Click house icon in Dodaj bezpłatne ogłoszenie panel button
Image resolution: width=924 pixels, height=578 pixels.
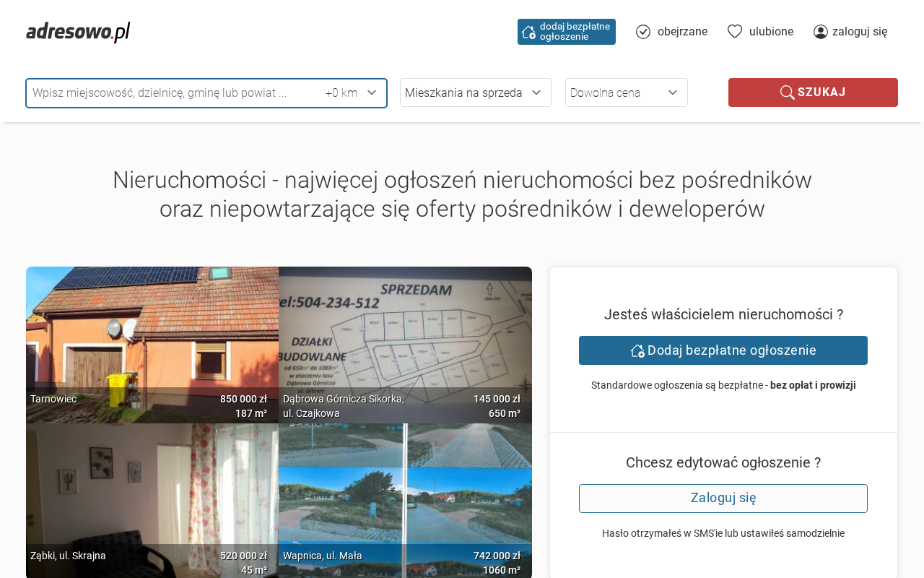[x=637, y=350]
